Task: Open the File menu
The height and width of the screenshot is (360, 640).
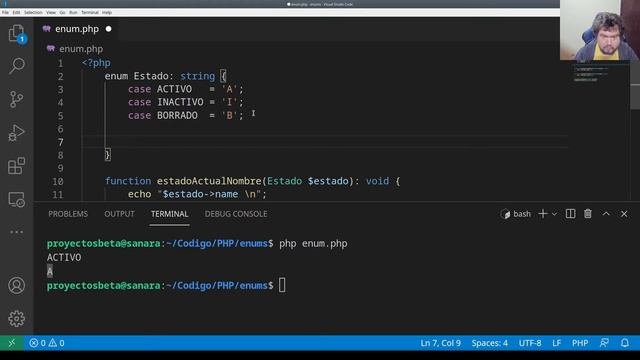Action: click(x=5, y=13)
